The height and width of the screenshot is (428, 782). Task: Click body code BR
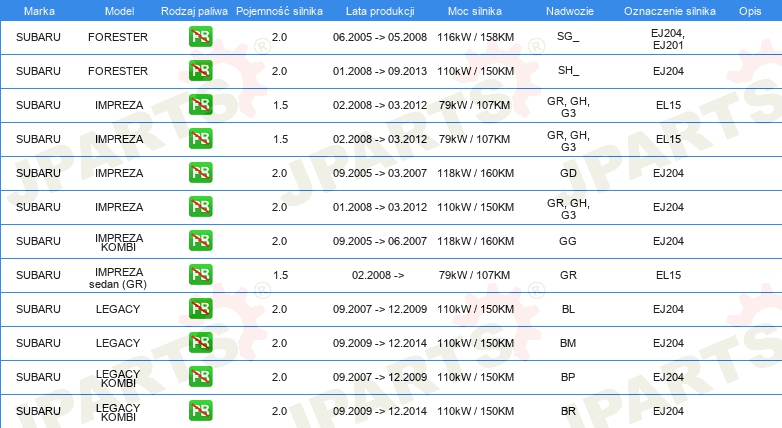coord(568,411)
